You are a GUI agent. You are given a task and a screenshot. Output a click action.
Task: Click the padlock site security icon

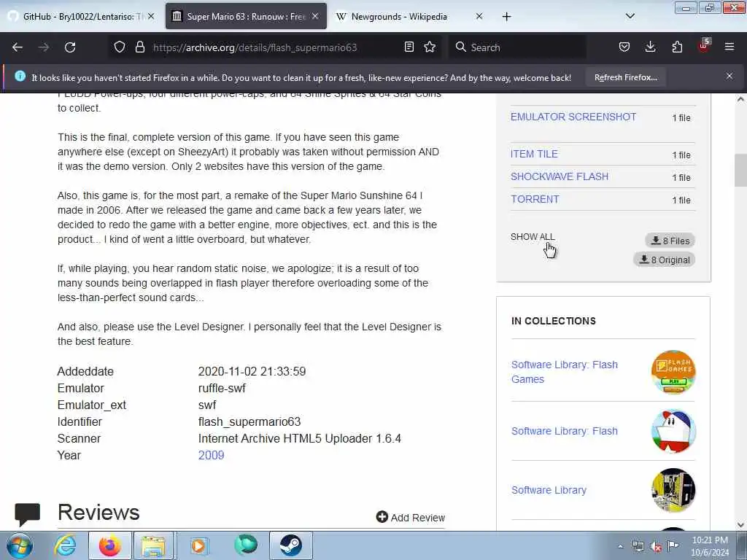139,47
